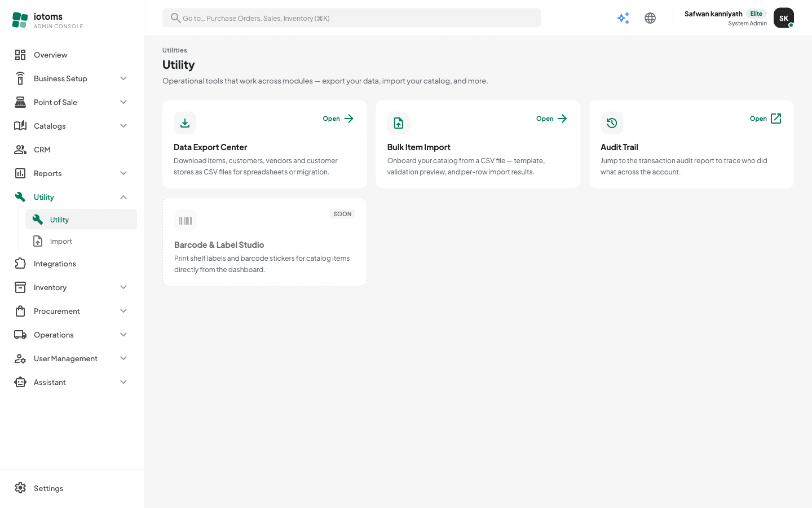812x508 pixels.
Task: Click the iotoms logo icon
Action: click(20, 20)
